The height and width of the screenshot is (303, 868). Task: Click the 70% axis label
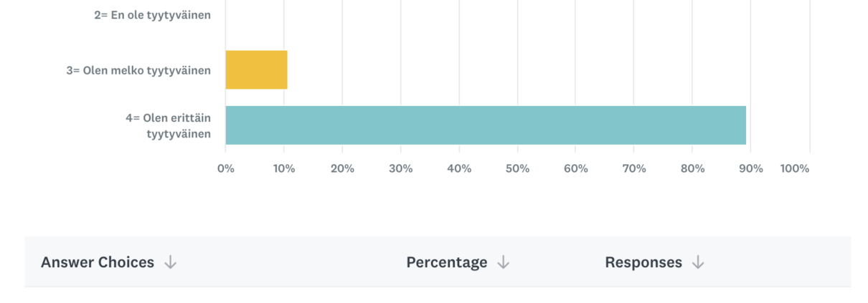(x=634, y=169)
